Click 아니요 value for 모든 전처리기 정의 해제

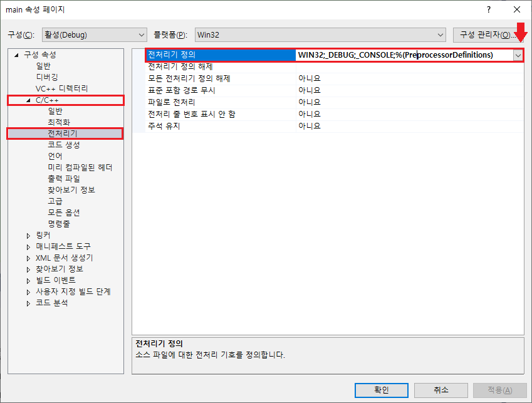[x=310, y=78]
